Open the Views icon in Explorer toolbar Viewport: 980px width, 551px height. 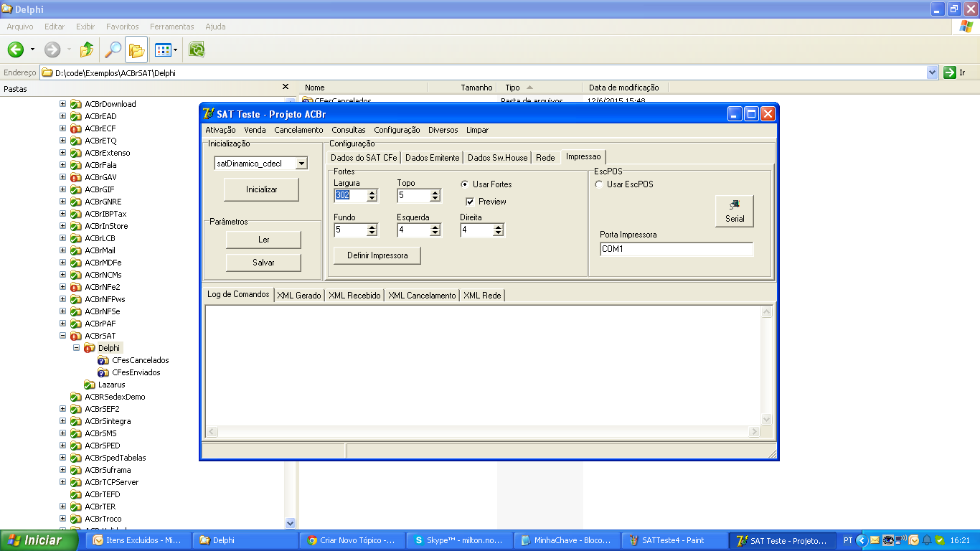click(x=163, y=50)
